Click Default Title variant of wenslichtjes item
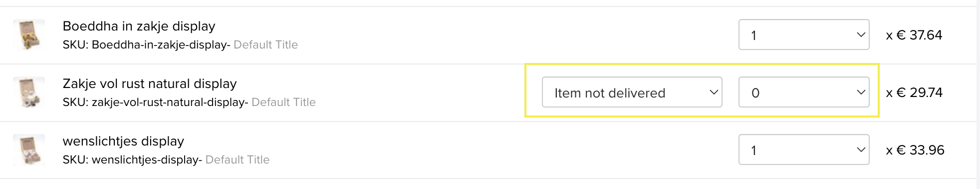The height and width of the screenshot is (189, 980). coord(238,160)
